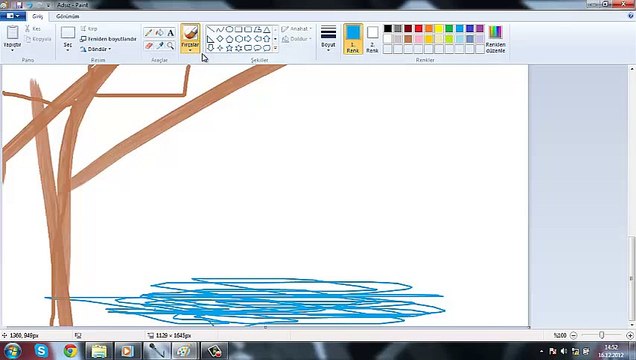Viewport: 636px width, 360px height.
Task: Choose the Down arrow shape
Action: point(210,48)
